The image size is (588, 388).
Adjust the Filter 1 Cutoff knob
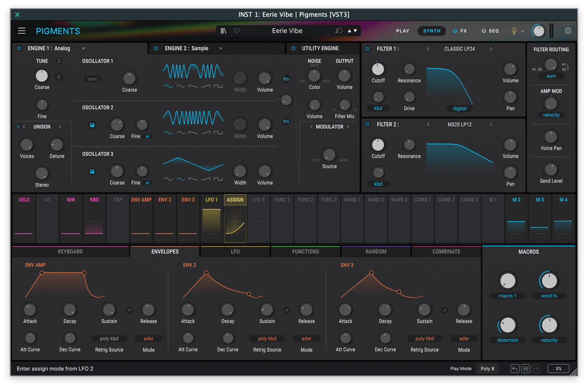click(x=378, y=69)
